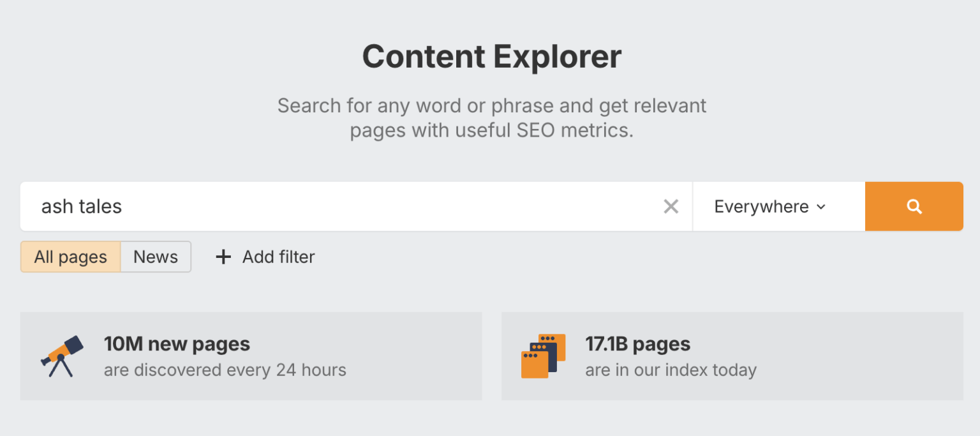Click the stacked pages index icon
This screenshot has height=436, width=980.
point(543,356)
